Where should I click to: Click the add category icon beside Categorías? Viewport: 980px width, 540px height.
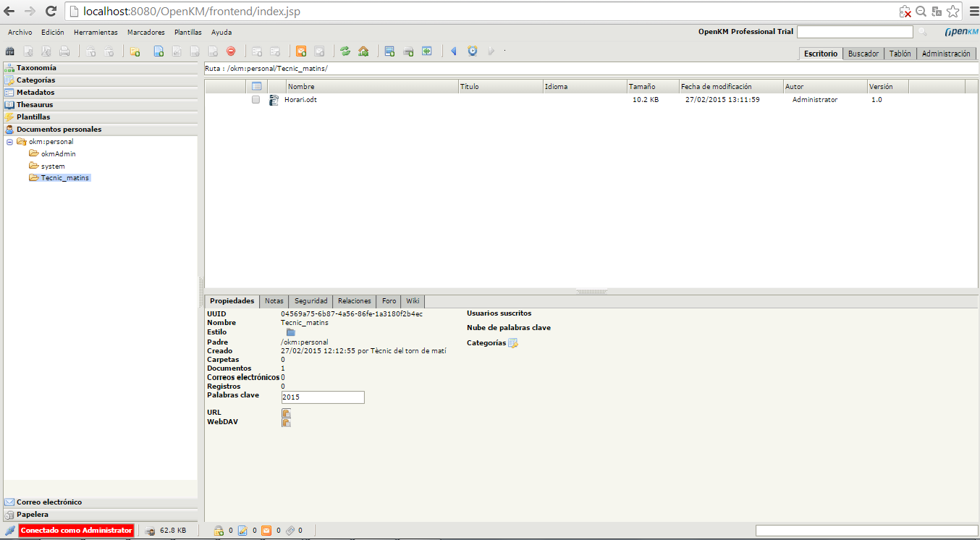513,343
